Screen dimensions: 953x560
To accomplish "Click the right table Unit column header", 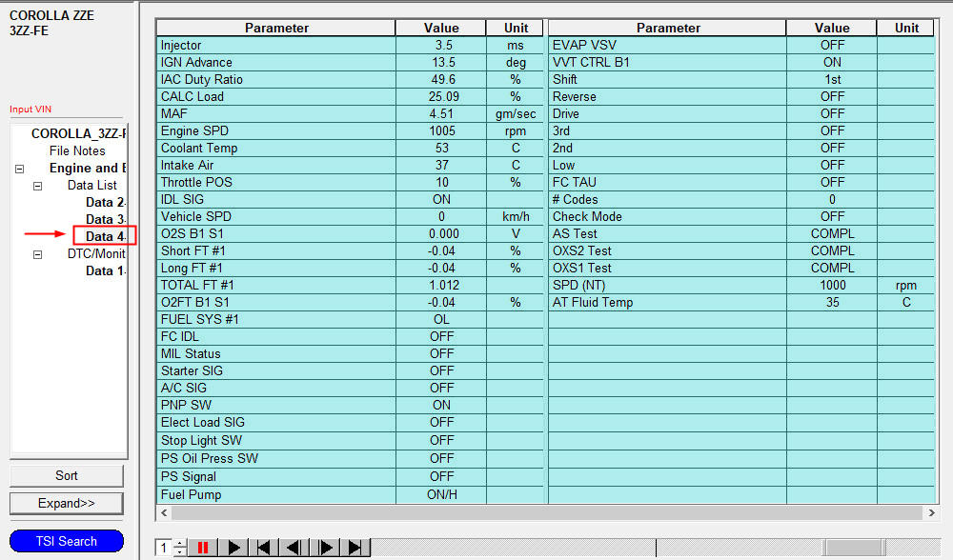I will click(906, 28).
